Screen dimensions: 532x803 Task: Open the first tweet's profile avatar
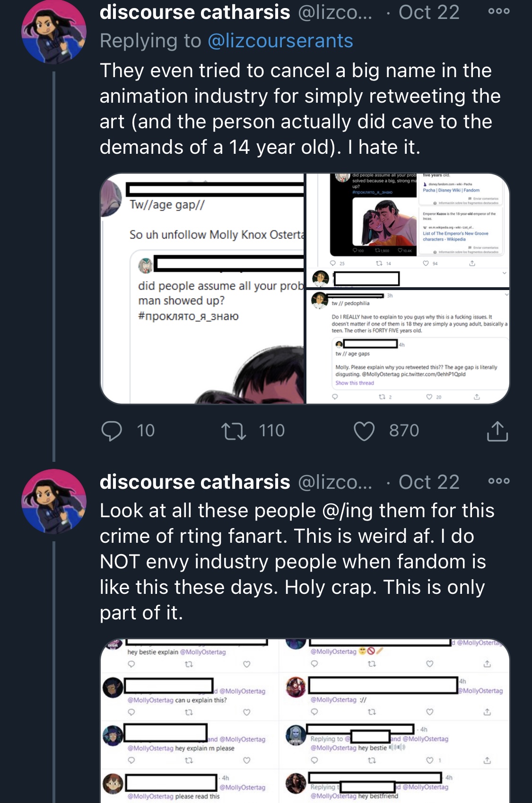click(x=54, y=32)
